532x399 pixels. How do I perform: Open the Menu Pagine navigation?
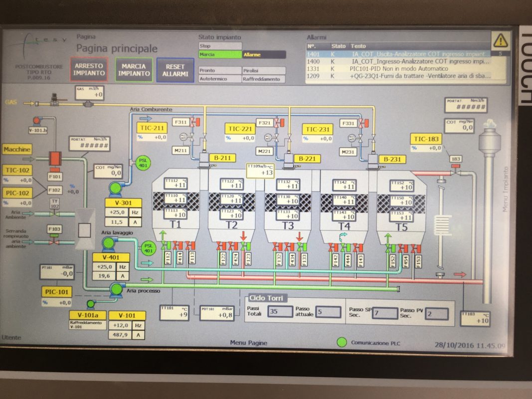click(248, 343)
